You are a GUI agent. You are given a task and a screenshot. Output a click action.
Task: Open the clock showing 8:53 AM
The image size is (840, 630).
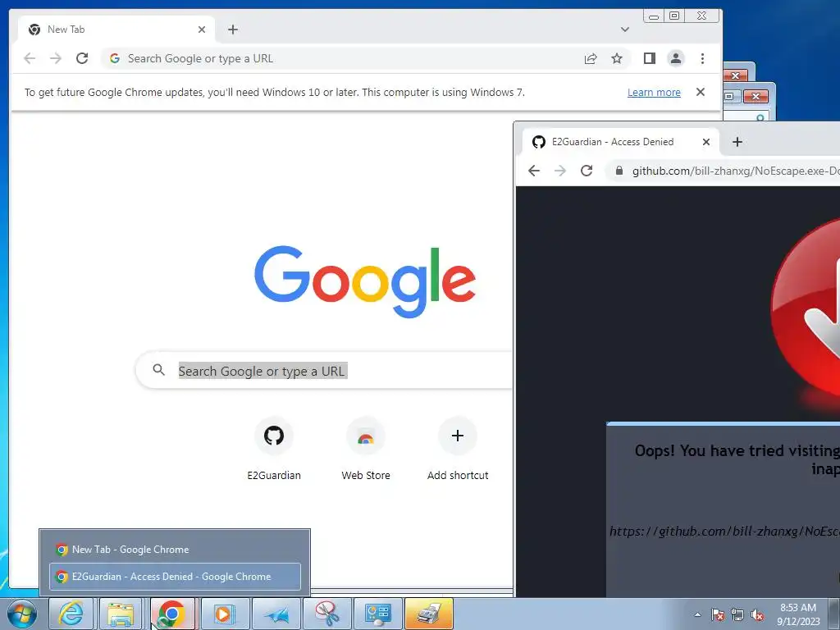(798, 614)
